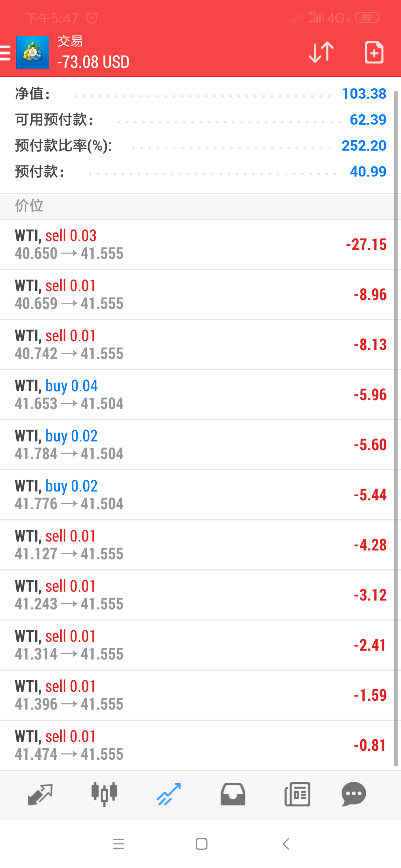This screenshot has height=868, width=401.
Task: Tap the sort positions arrows icon
Action: point(321,52)
